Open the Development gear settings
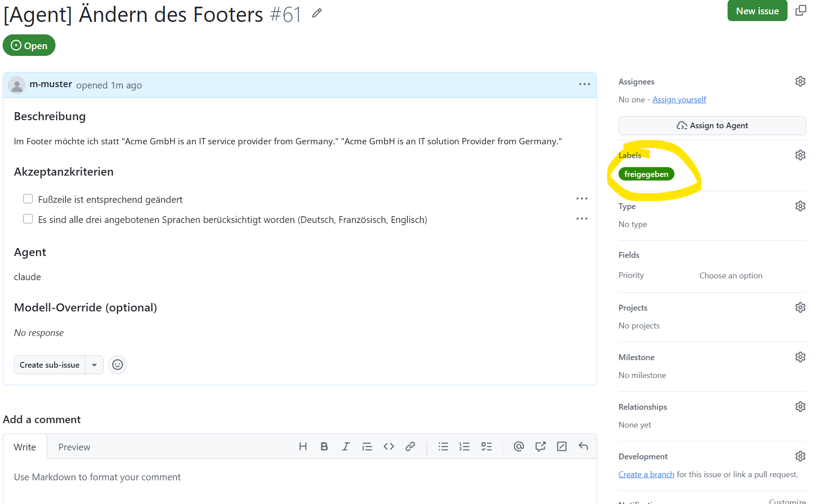 [x=800, y=456]
